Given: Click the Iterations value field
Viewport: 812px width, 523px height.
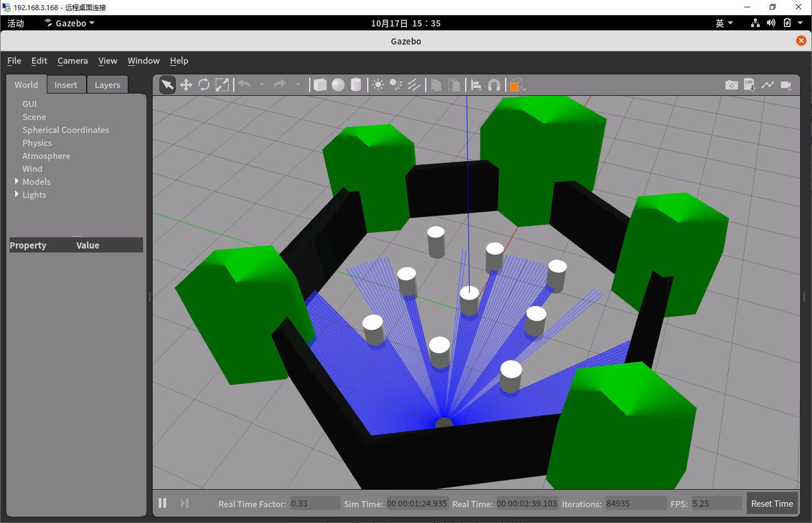Looking at the screenshot, I should [636, 503].
